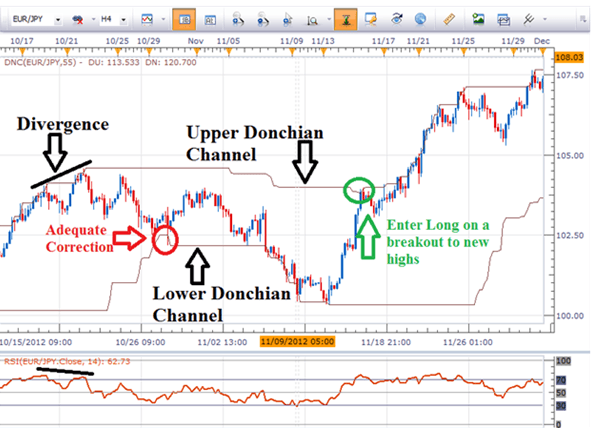The width and height of the screenshot is (591, 445).
Task: Select the ruler measurement tool
Action: click(x=449, y=19)
